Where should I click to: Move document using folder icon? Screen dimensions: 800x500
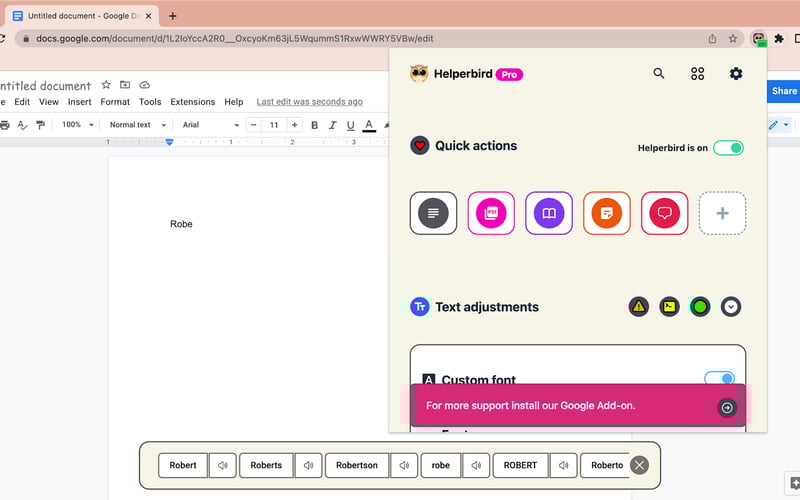coord(125,85)
